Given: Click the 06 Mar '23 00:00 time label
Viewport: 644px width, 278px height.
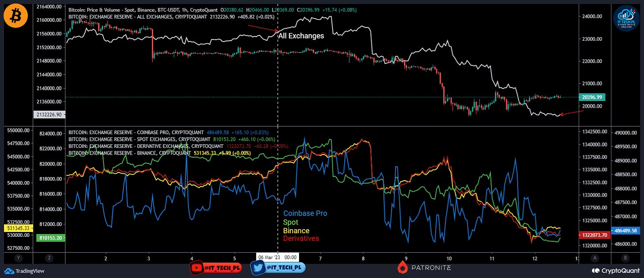Looking at the screenshot, I should 278,257.
